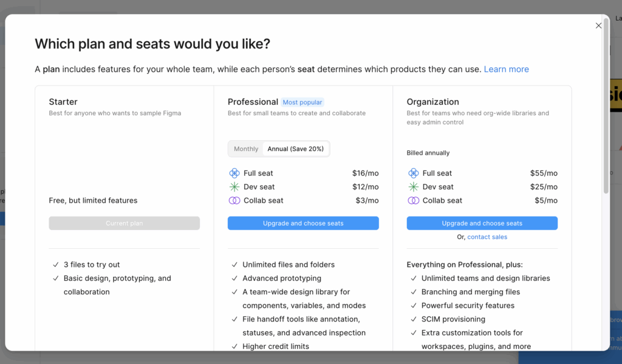Follow the contact sales link
This screenshot has width=622, height=364.
coord(487,237)
